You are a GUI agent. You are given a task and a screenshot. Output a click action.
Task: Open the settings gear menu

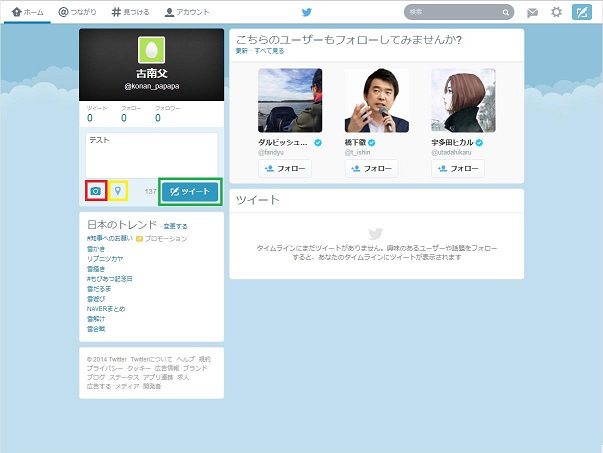(x=556, y=12)
